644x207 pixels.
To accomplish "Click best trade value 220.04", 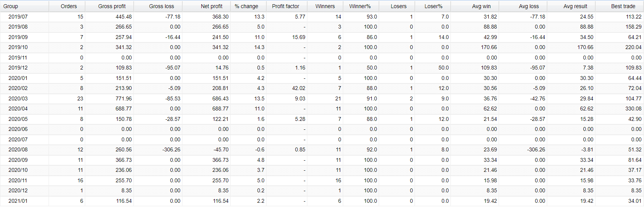I will point(634,47).
